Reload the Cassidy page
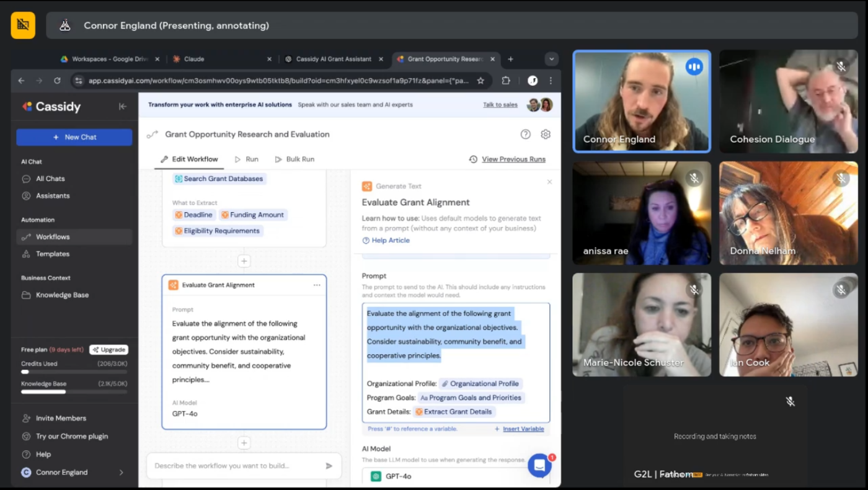The width and height of the screenshot is (868, 490). tap(57, 81)
